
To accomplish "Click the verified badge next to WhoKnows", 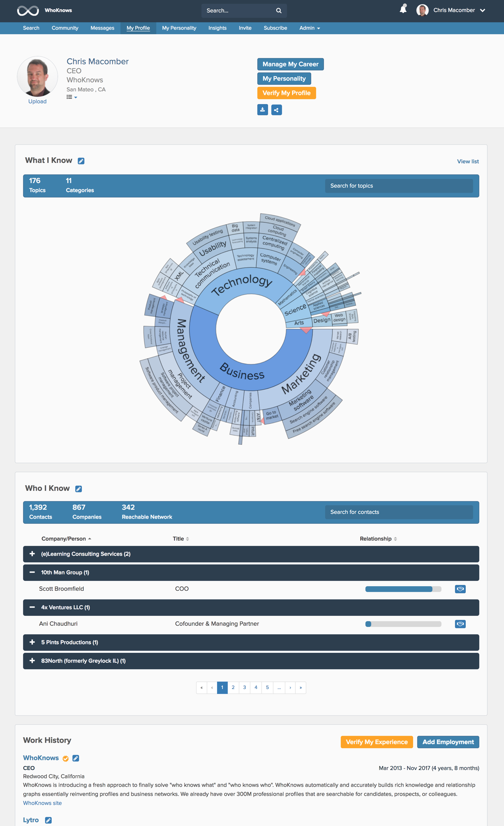I will (66, 759).
